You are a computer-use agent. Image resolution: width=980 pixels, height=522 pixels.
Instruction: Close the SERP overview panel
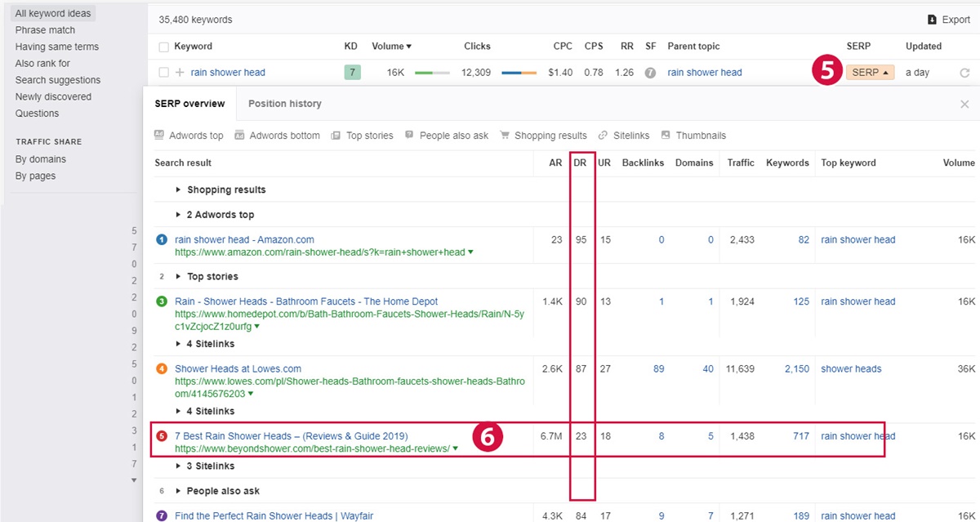click(964, 105)
